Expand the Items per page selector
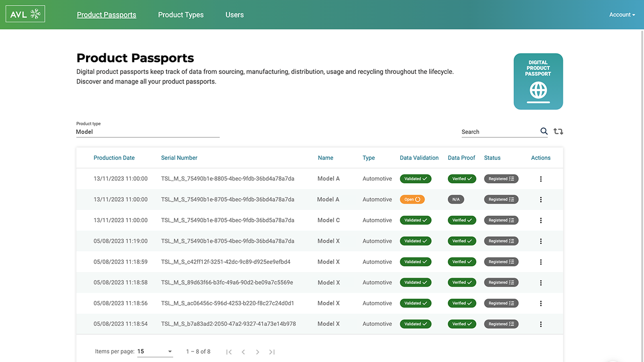This screenshot has height=362, width=644. pyautogui.click(x=155, y=351)
